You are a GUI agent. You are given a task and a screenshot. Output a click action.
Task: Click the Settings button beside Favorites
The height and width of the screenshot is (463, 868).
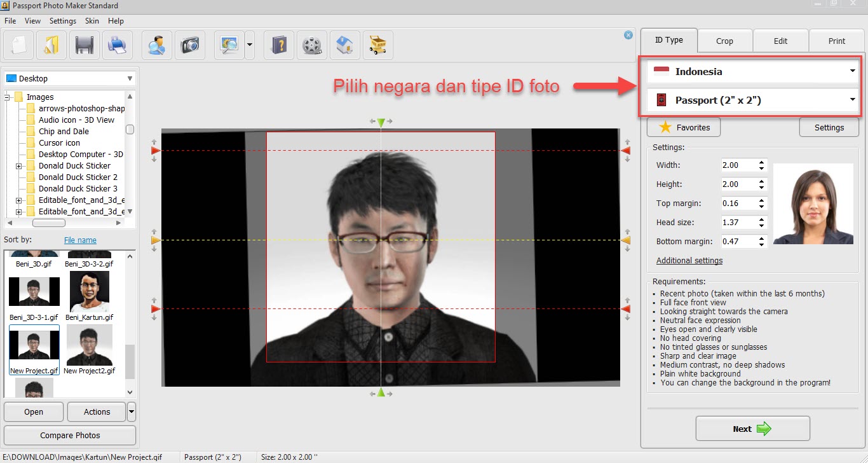pos(829,127)
